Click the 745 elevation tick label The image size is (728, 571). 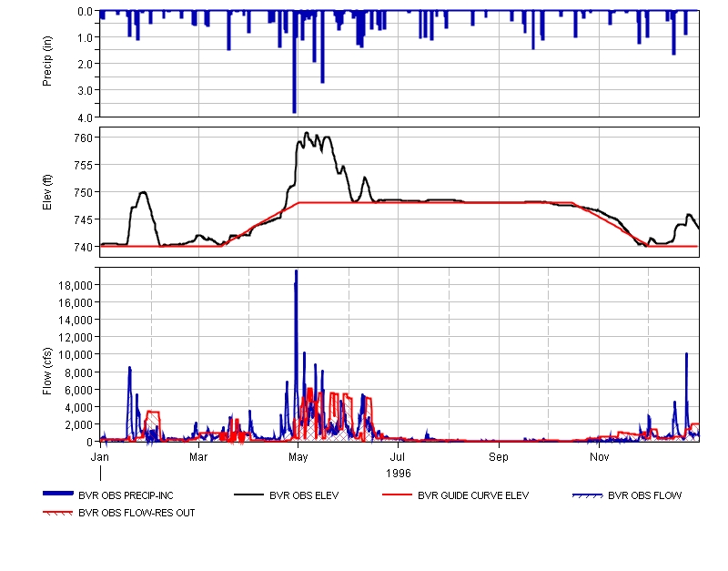point(84,219)
